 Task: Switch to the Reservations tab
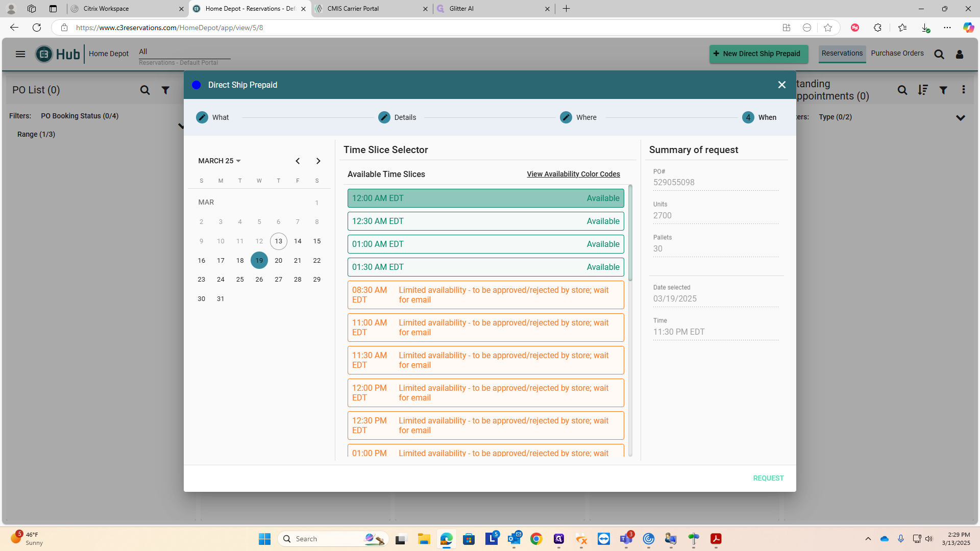[x=842, y=54]
